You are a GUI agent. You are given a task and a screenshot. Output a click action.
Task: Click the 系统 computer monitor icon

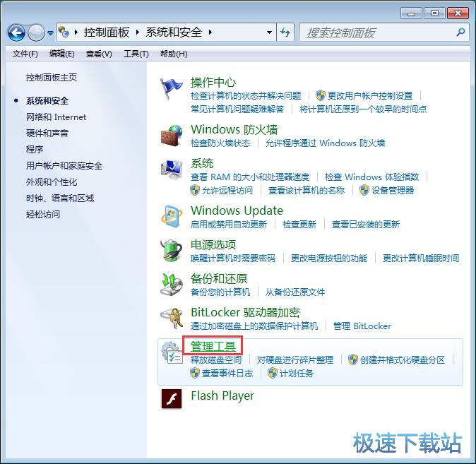click(172, 169)
